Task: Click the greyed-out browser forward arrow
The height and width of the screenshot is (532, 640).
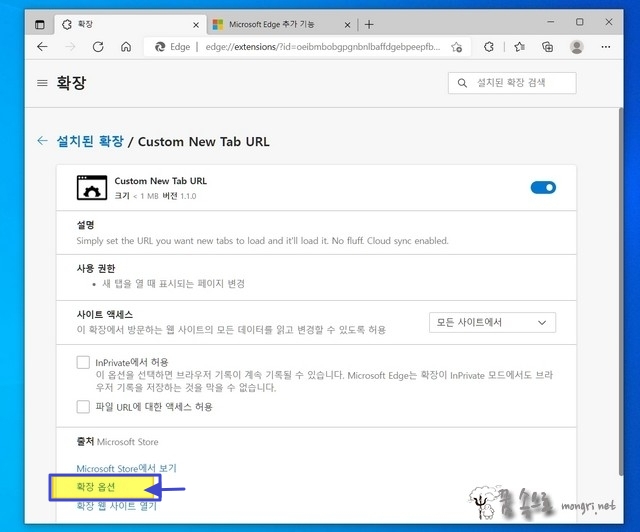Action: click(70, 47)
